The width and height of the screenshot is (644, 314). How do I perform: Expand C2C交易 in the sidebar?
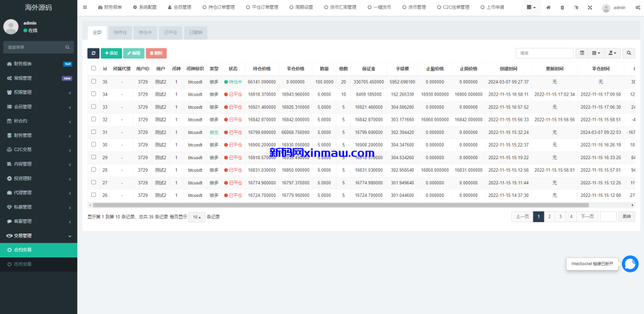pyautogui.click(x=38, y=150)
